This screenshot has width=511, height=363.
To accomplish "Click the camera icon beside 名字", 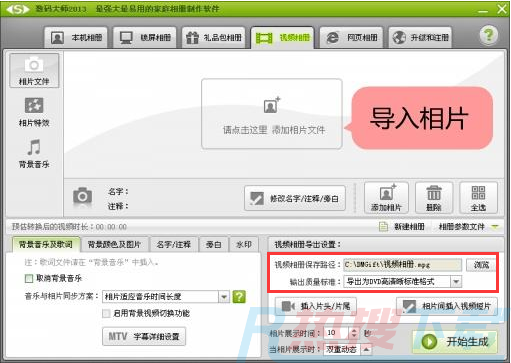I will (82, 197).
